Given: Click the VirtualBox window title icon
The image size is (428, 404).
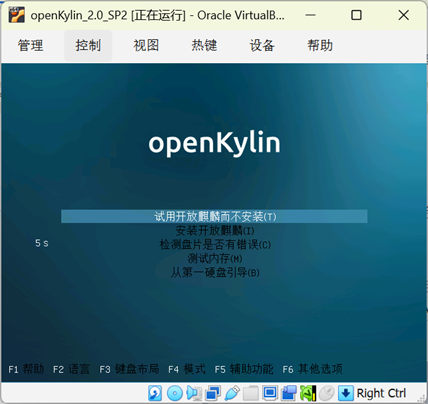Looking at the screenshot, I should click(x=17, y=15).
